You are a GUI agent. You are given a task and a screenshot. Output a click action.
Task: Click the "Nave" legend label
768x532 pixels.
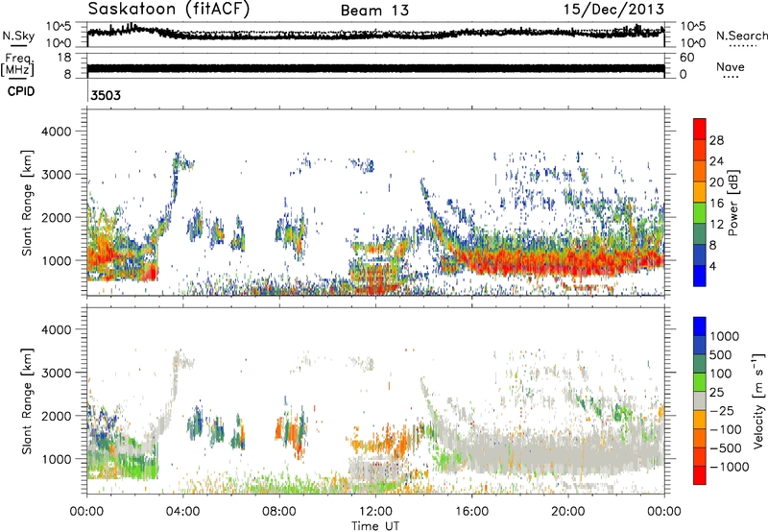point(731,67)
